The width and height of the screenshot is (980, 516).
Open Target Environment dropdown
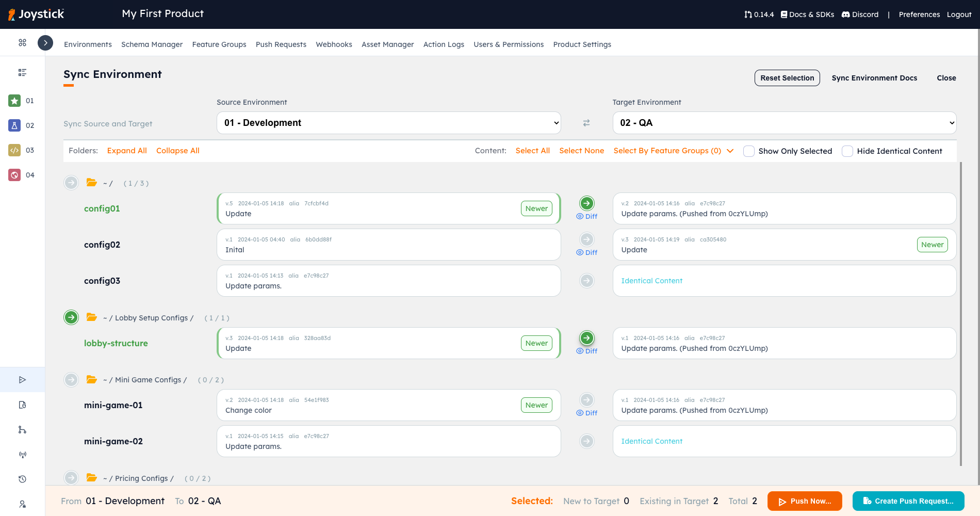click(785, 123)
